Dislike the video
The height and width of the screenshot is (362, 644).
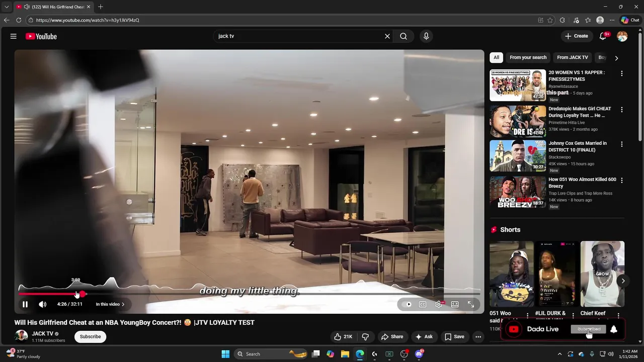(366, 337)
